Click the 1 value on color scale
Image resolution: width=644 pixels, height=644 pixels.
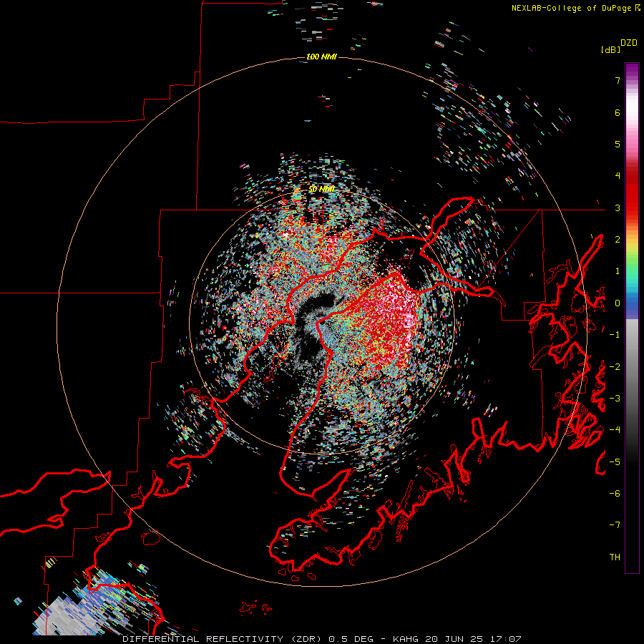(618, 271)
